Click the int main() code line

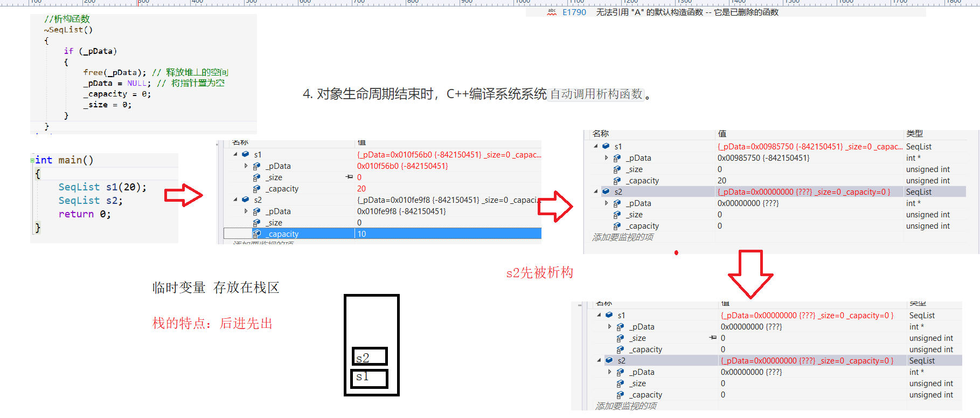point(64,160)
